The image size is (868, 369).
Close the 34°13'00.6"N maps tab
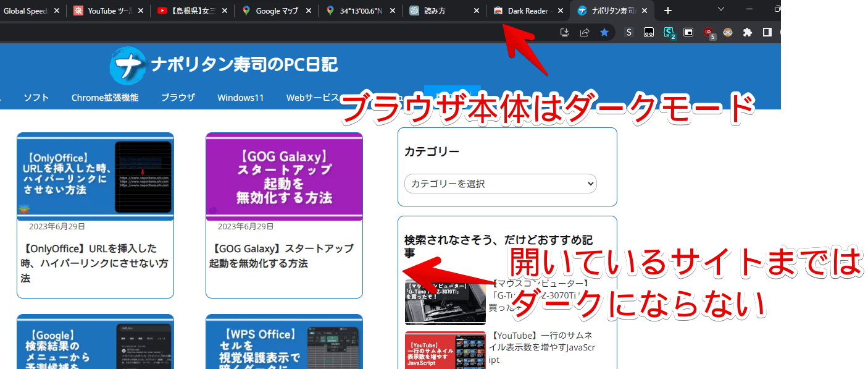click(393, 11)
